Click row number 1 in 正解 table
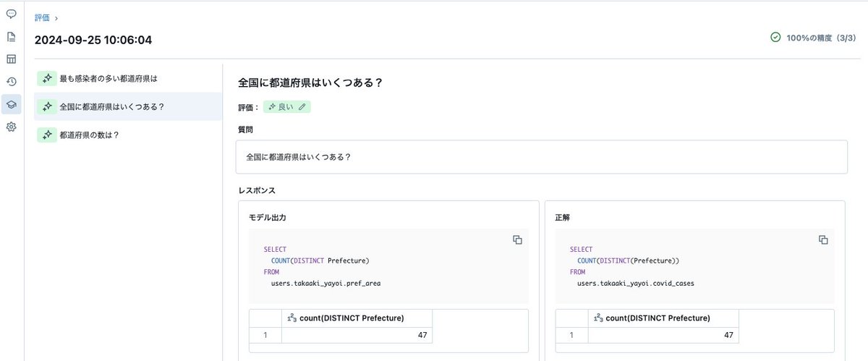Image resolution: width=868 pixels, height=361 pixels. [x=571, y=336]
